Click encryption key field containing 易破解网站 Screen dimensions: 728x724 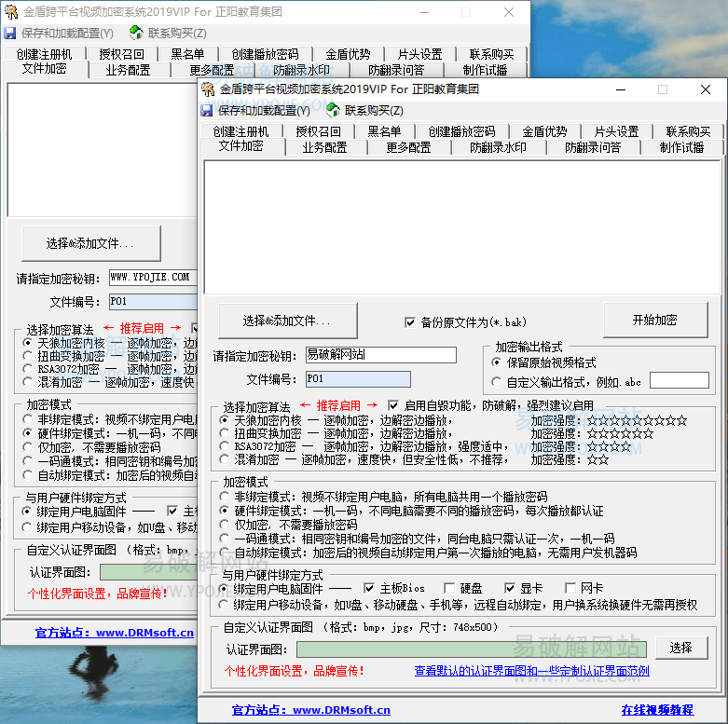380,355
